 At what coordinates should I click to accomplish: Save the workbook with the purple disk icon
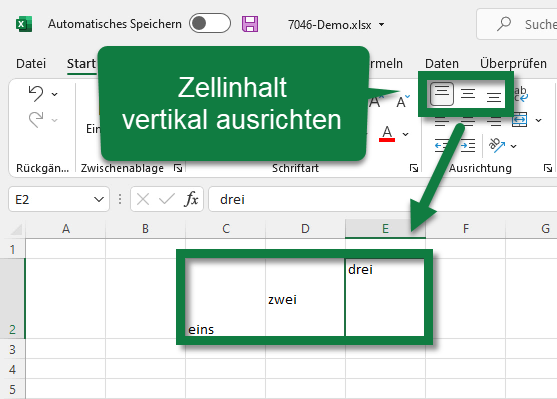point(250,24)
